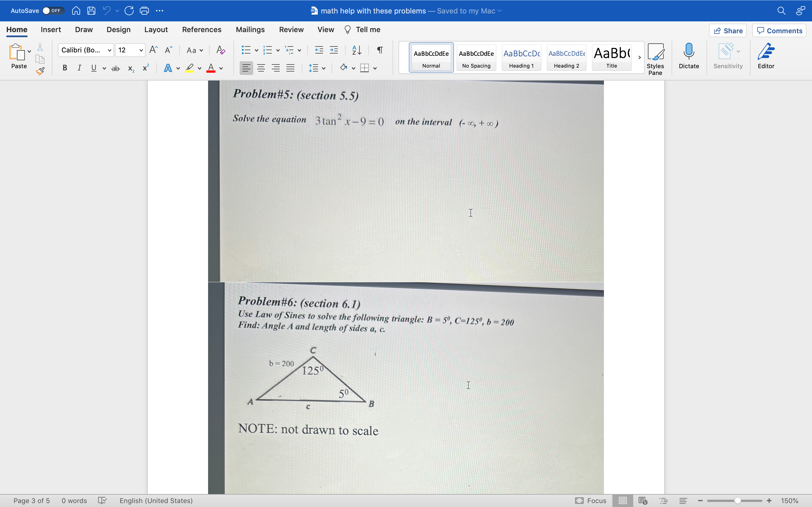This screenshot has height=507, width=812.
Task: Select the Format Painter tool
Action: 40,71
